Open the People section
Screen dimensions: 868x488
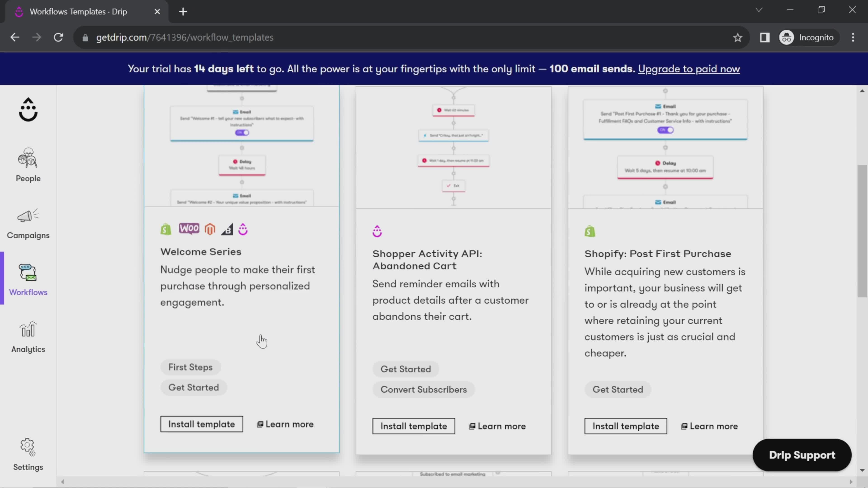(28, 165)
